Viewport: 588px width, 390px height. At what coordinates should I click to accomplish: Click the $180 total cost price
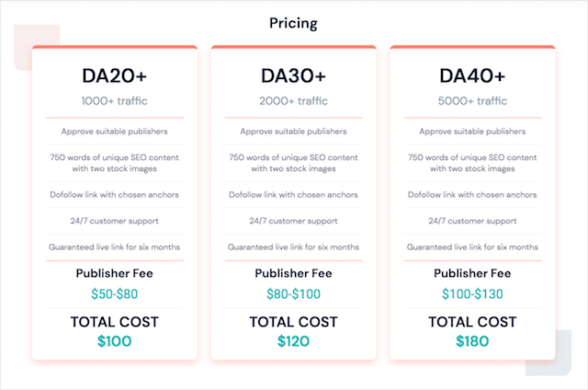[472, 341]
